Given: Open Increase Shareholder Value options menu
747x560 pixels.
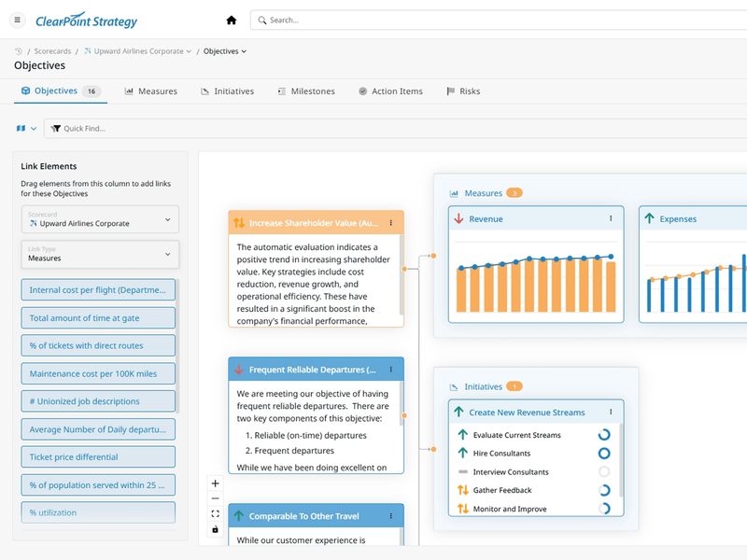Looking at the screenshot, I should 391,223.
